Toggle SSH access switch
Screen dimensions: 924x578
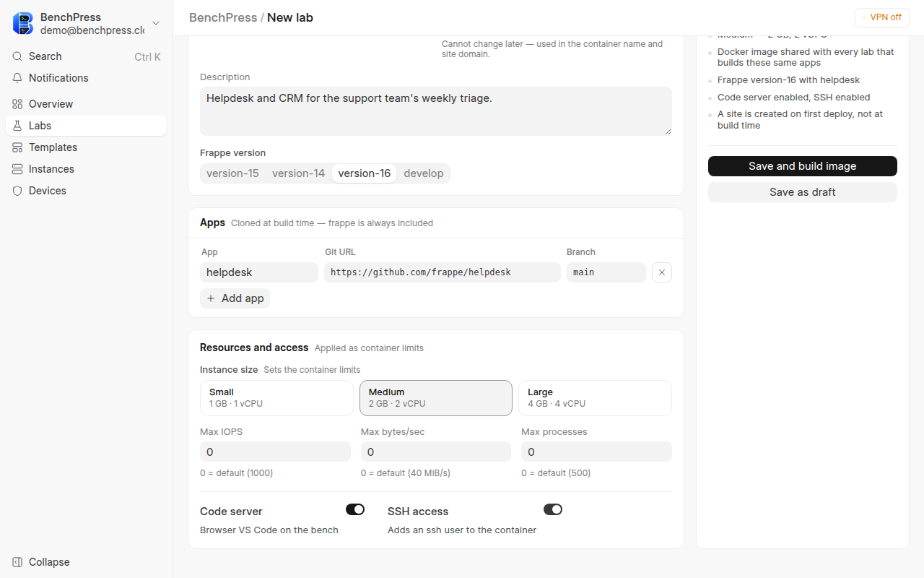click(553, 509)
